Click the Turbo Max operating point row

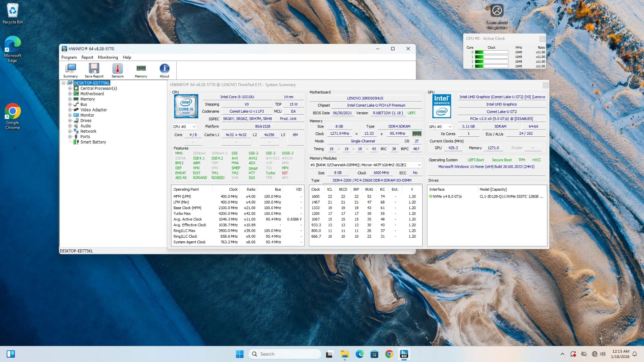(237, 214)
